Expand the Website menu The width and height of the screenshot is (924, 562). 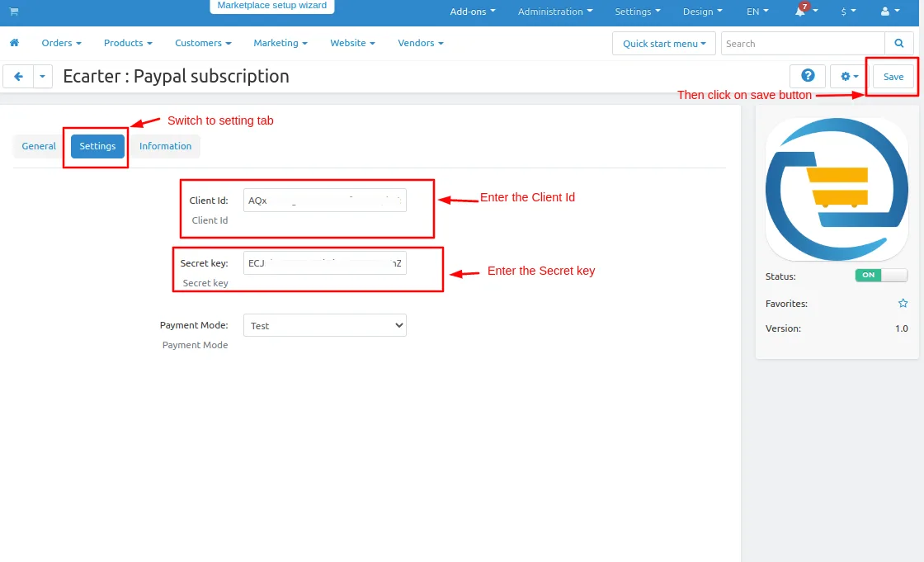tap(352, 43)
